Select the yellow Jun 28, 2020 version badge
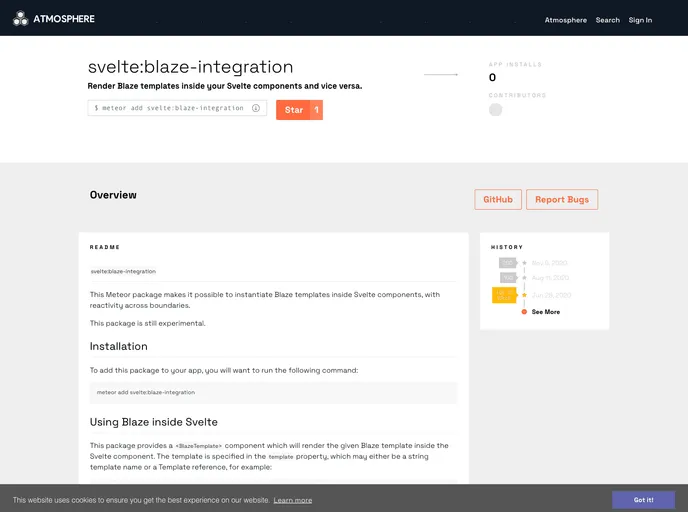688x512 pixels. coord(504,295)
